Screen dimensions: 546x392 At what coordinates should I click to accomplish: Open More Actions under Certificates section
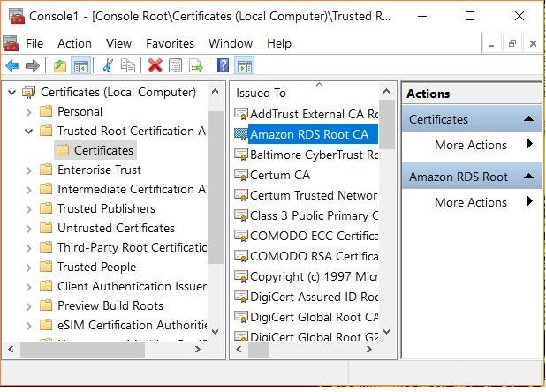tap(471, 144)
